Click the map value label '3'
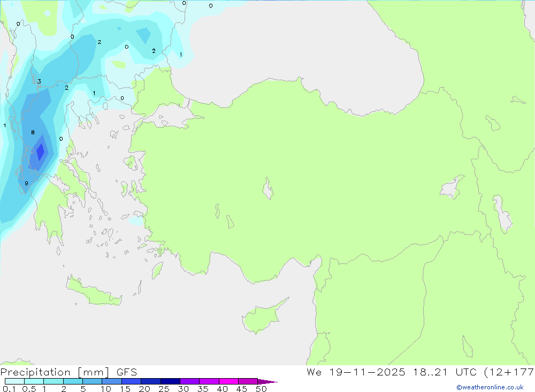 pyautogui.click(x=39, y=81)
